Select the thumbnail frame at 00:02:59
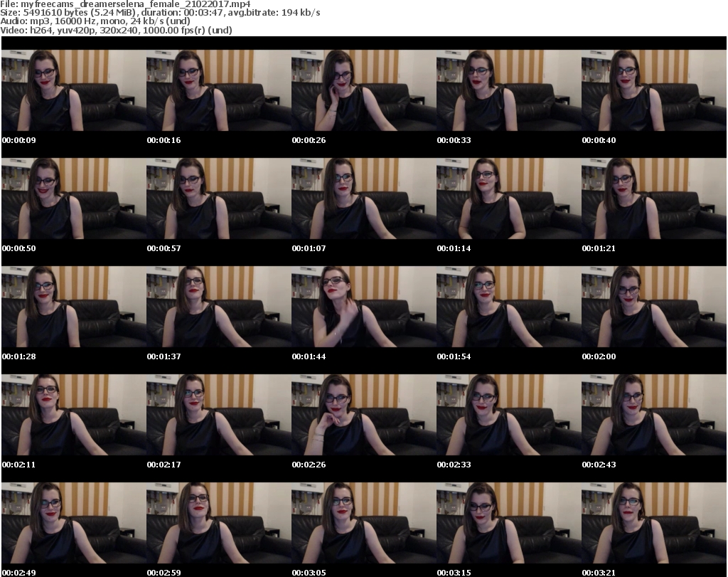 point(219,523)
